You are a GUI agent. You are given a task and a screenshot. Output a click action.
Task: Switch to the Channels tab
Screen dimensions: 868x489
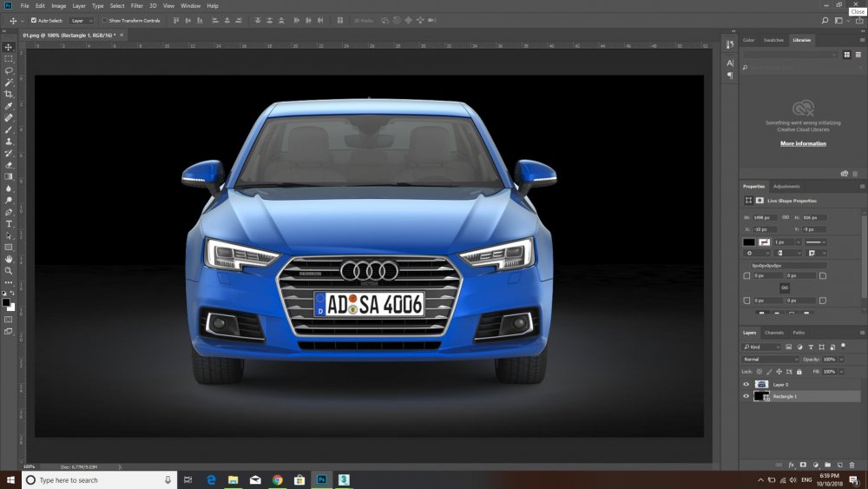pyautogui.click(x=773, y=333)
